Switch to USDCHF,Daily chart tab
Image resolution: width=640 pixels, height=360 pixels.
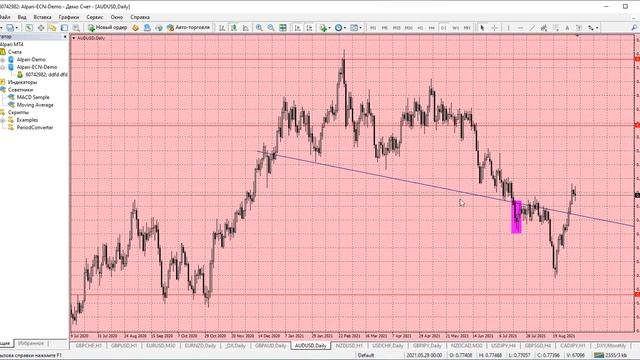[387, 346]
